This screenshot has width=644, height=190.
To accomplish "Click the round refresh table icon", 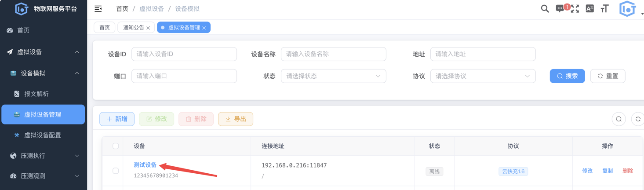I will [638, 119].
